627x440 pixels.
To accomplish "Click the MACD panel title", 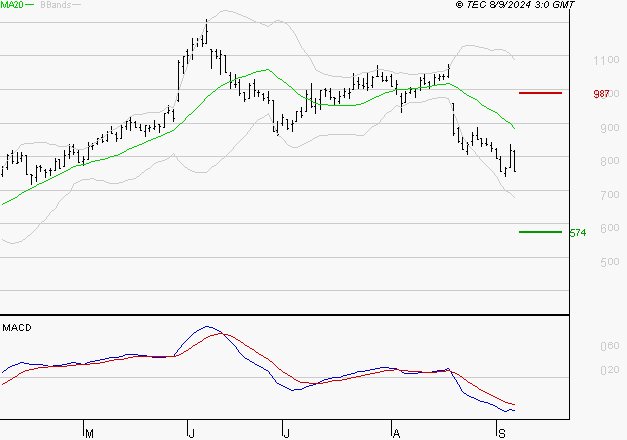I will [17, 328].
